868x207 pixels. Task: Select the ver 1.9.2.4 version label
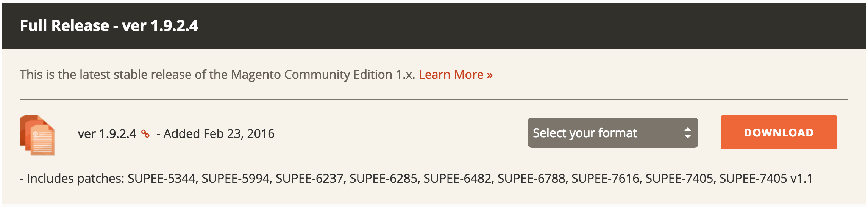107,134
